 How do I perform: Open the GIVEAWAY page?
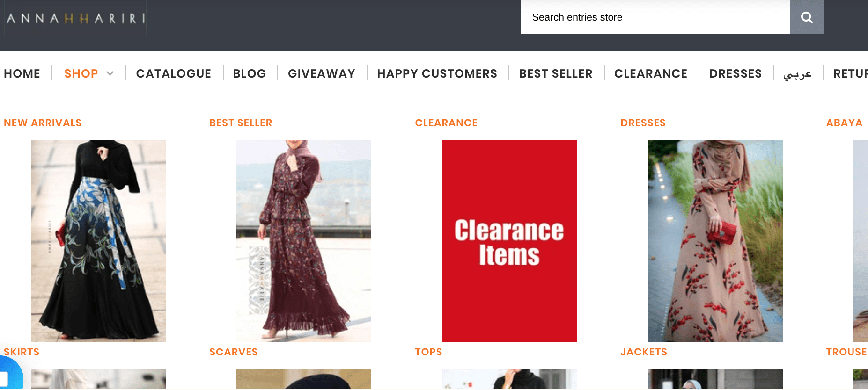(321, 73)
